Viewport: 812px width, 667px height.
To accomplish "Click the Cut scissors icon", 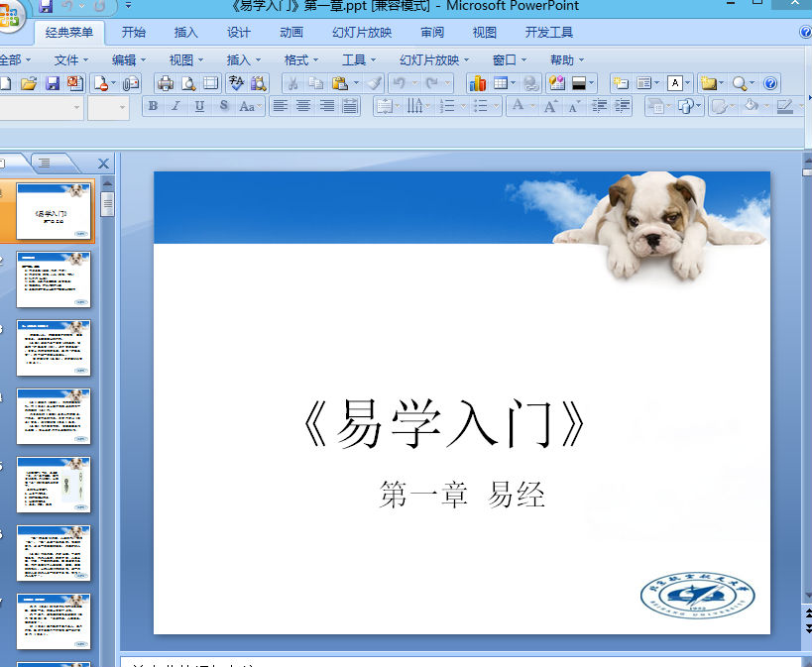I will [293, 83].
